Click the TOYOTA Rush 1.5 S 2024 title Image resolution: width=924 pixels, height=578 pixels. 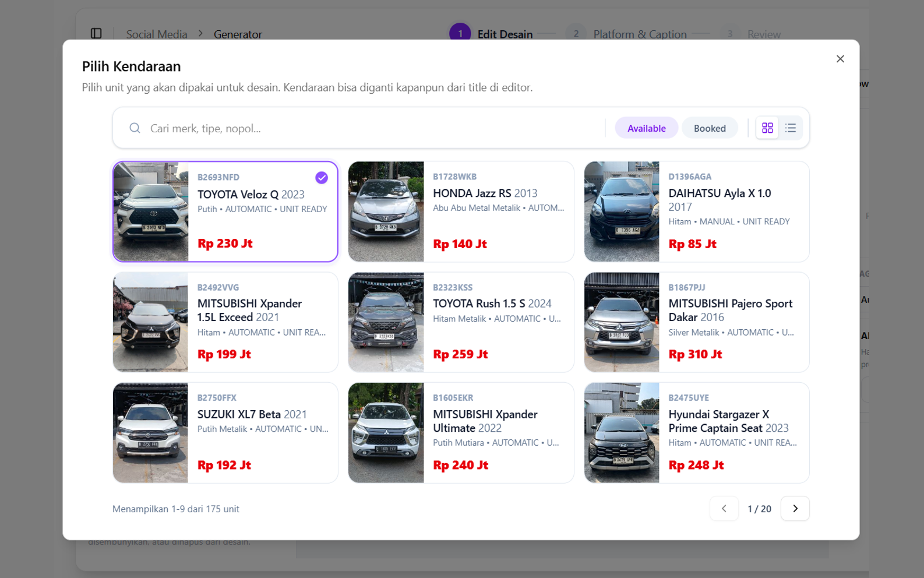click(x=492, y=304)
